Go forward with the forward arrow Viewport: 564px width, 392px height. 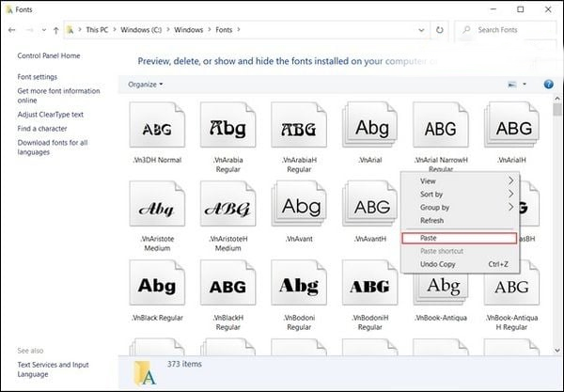tap(29, 30)
